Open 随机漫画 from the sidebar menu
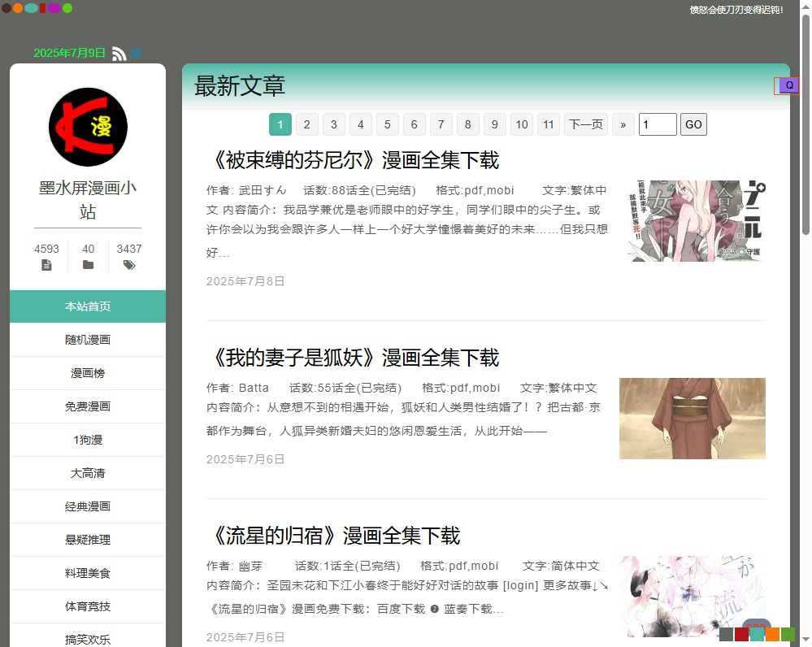The height and width of the screenshot is (647, 812). (87, 340)
